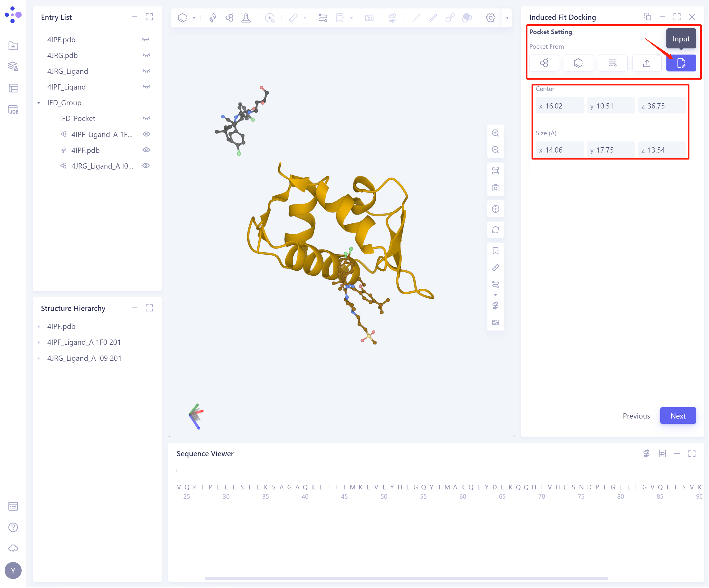Open the representation dropdown beside the hexagon tool
This screenshot has width=709, height=588.
point(194,18)
